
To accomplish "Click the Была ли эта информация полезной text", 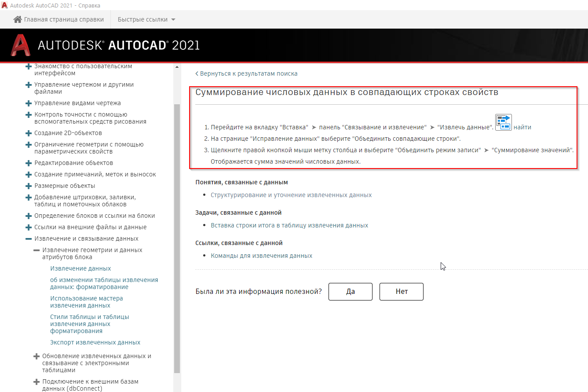I will click(x=259, y=292).
